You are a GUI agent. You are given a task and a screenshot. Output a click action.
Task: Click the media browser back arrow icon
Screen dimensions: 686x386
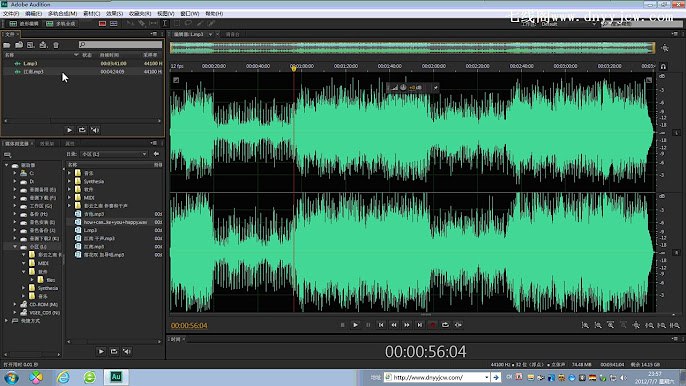[x=156, y=154]
